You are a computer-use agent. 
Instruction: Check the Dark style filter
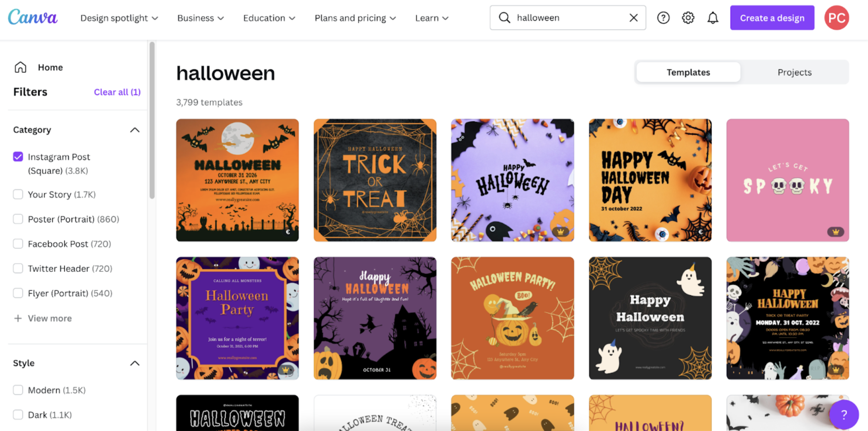coord(18,414)
